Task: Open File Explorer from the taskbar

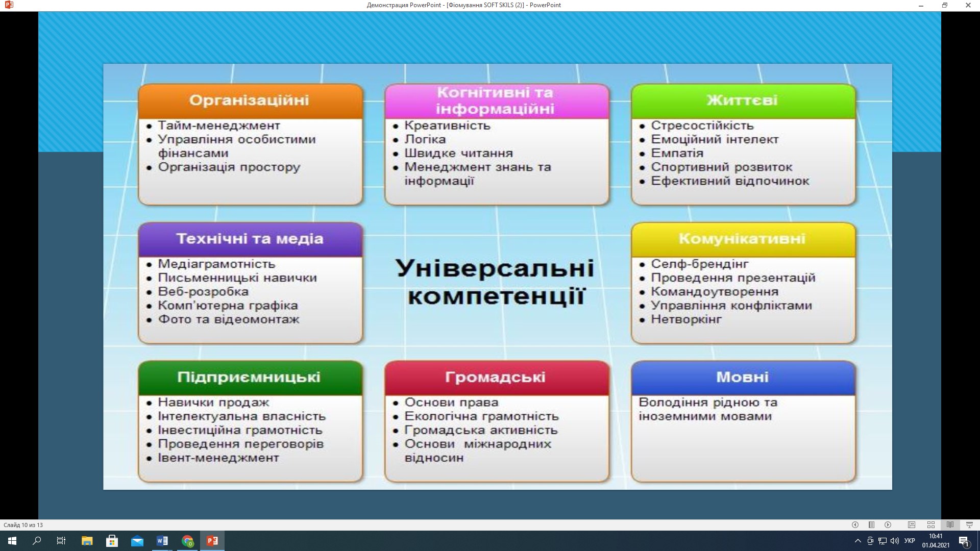Action: coord(87,541)
